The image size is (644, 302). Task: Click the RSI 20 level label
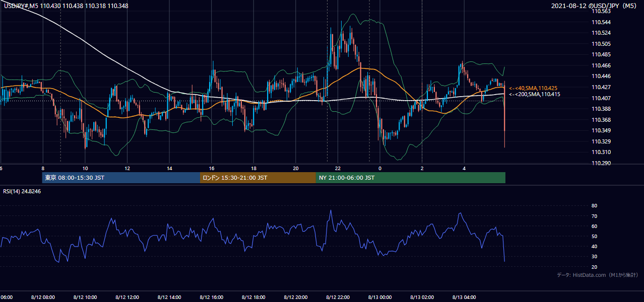594,266
